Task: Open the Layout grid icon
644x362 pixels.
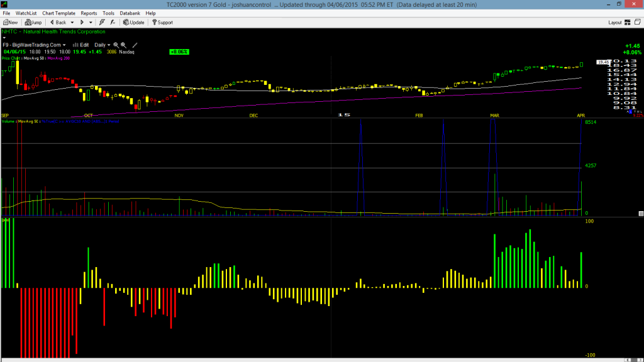Action: point(628,23)
